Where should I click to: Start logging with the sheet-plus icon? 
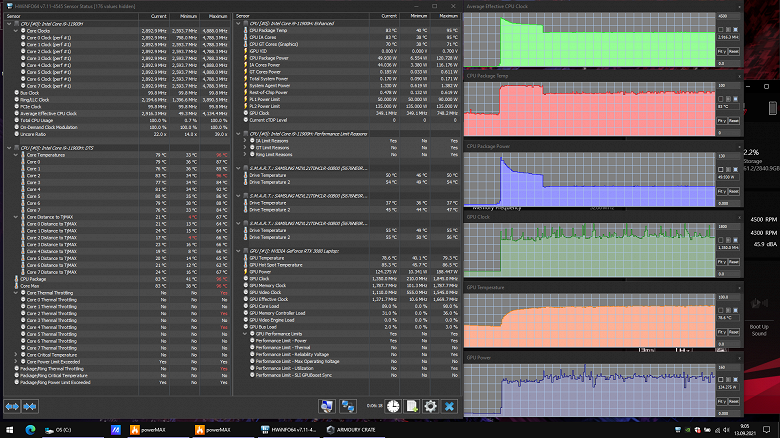412,406
